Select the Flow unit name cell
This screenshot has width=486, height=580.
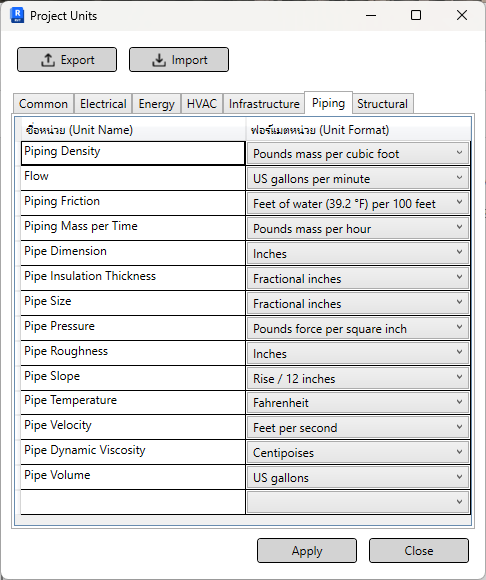click(133, 178)
